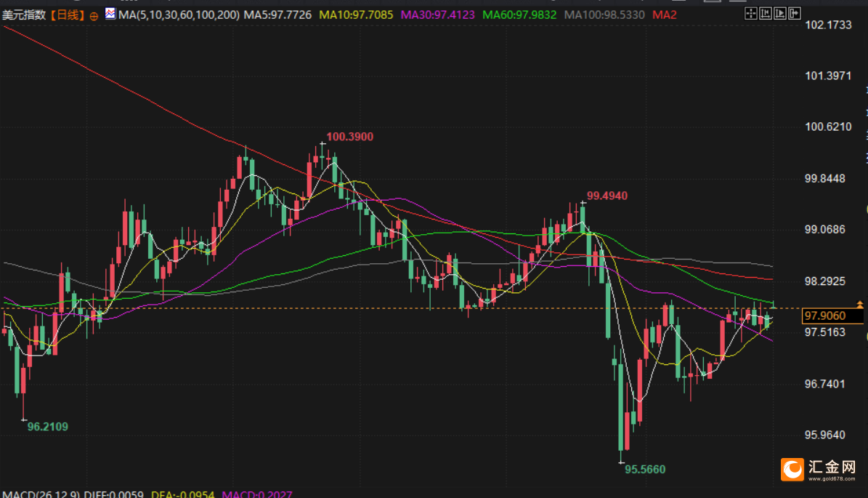Click the expand horizontal range icon
This screenshot has width=868, height=498.
[x=779, y=13]
